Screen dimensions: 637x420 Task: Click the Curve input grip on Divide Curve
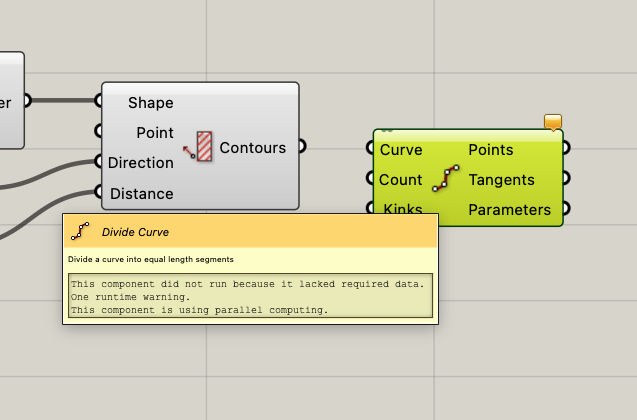click(372, 150)
